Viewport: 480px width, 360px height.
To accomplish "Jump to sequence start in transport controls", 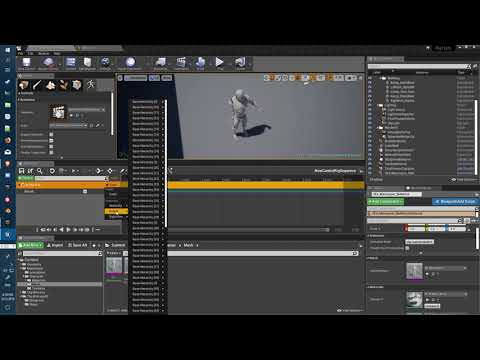I will (43, 230).
